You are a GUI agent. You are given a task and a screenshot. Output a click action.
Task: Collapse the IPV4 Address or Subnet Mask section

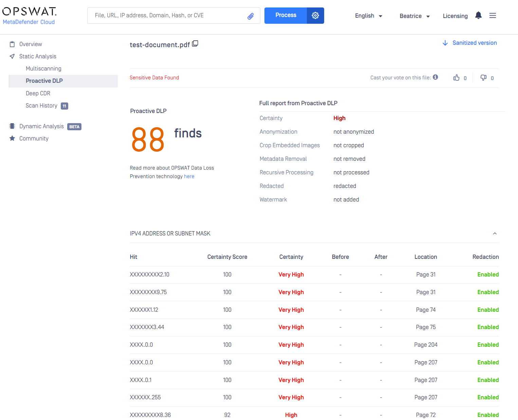pos(495,233)
